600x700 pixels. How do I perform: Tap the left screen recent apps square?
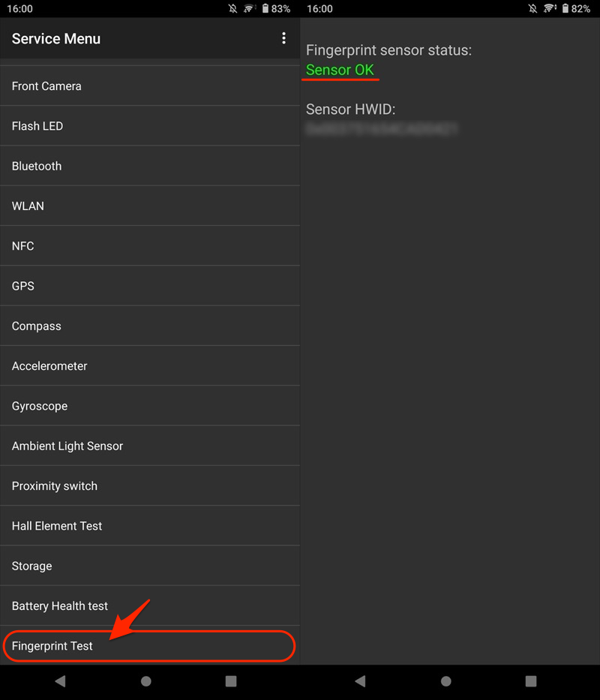pos(231,681)
